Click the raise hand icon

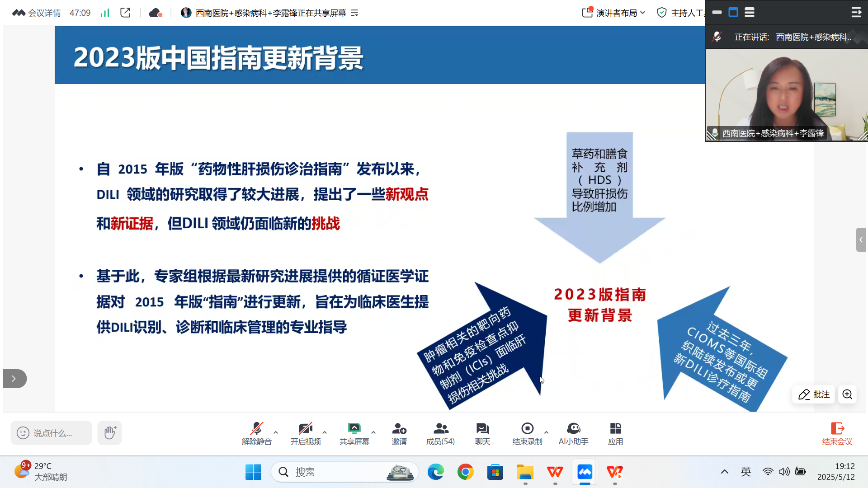coord(110,432)
